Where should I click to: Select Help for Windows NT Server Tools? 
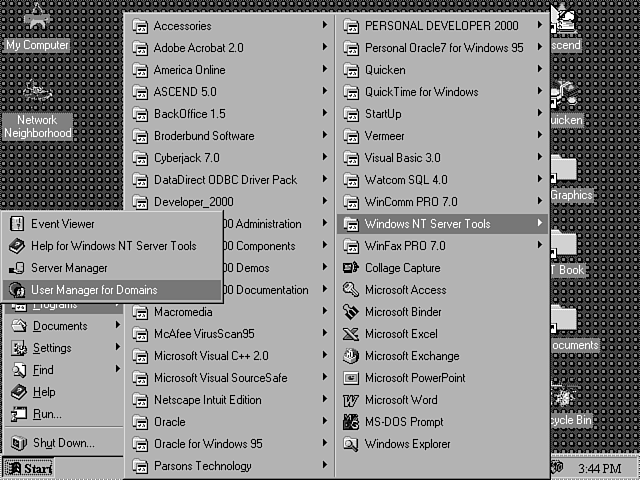point(113,246)
